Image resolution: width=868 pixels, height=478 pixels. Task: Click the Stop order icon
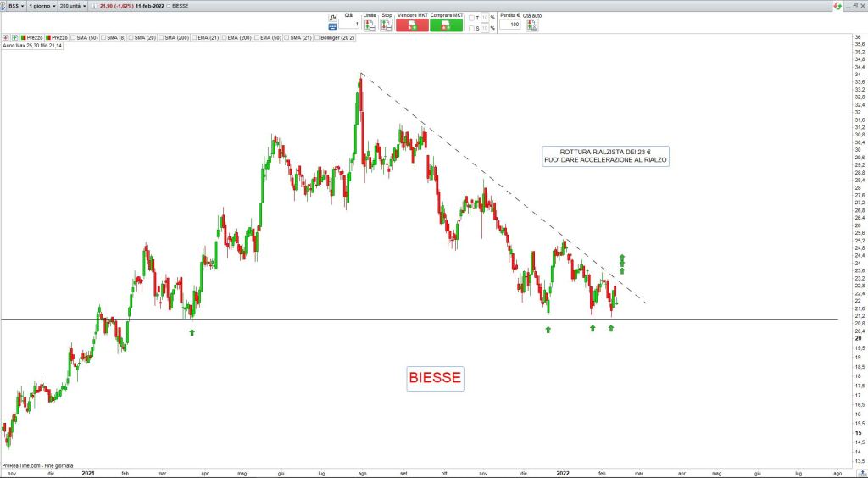386,25
